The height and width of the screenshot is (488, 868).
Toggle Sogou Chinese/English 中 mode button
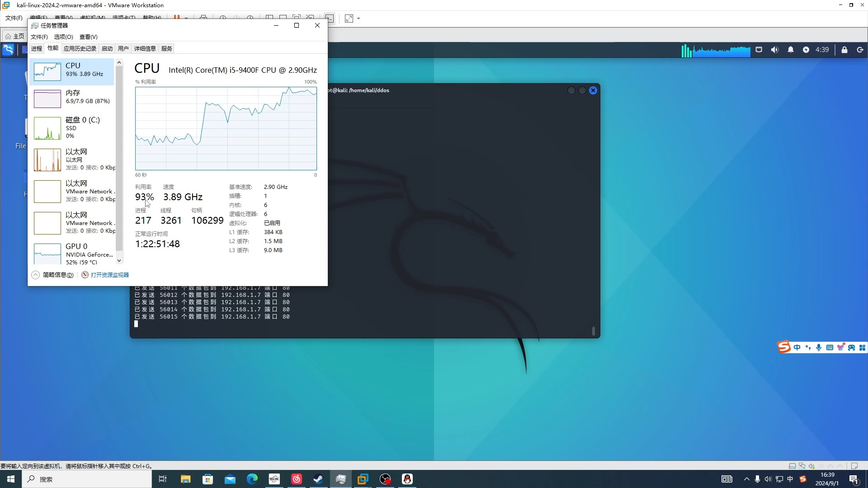pos(797,347)
